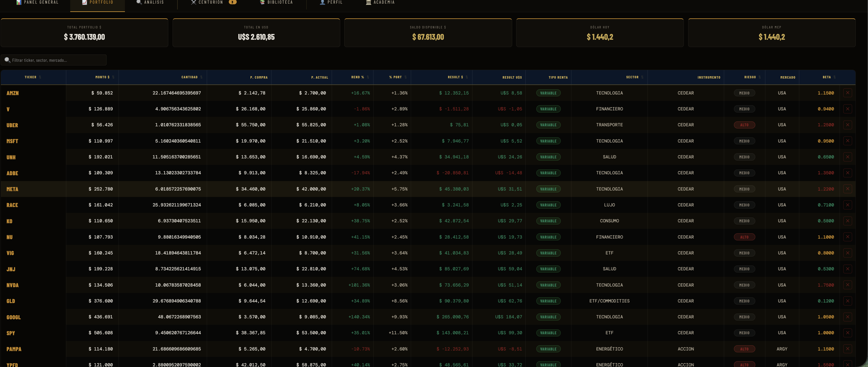Click the ALTO risk badge for NU
This screenshot has width=868, height=367.
(x=744, y=237)
